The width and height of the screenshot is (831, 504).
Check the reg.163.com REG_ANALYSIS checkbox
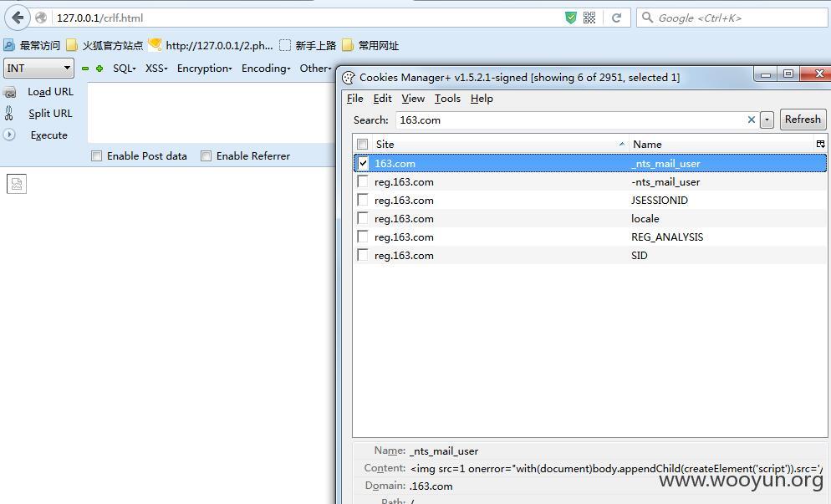tap(363, 237)
